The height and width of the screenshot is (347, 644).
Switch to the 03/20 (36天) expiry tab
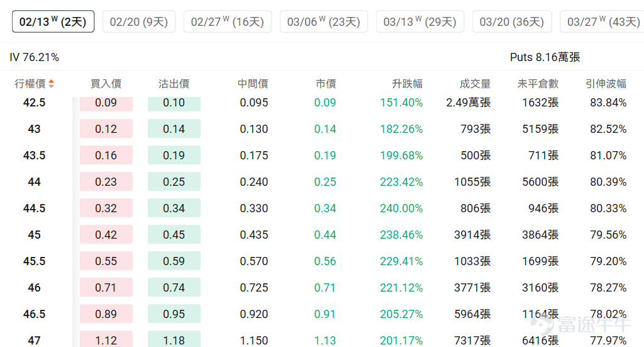[512, 22]
